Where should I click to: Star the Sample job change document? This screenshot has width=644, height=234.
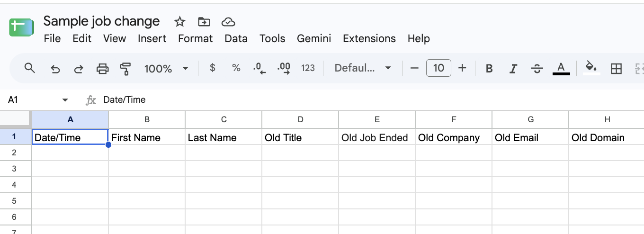pyautogui.click(x=179, y=22)
